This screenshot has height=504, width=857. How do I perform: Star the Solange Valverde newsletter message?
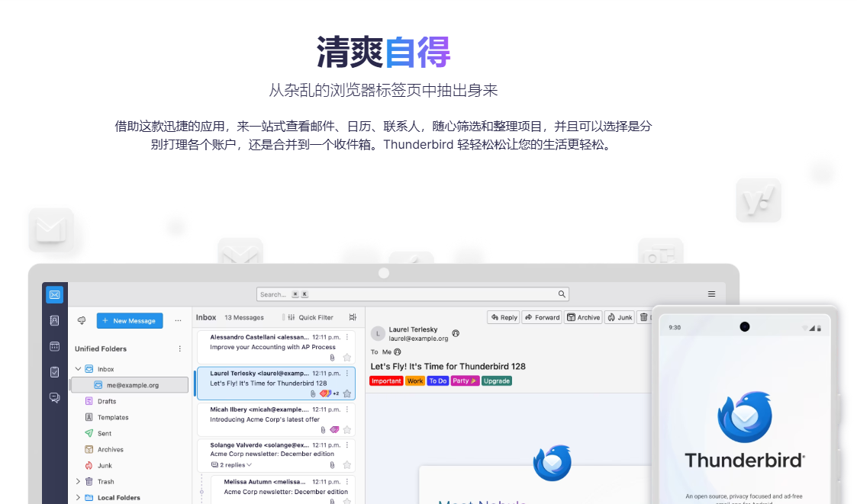[x=347, y=465]
